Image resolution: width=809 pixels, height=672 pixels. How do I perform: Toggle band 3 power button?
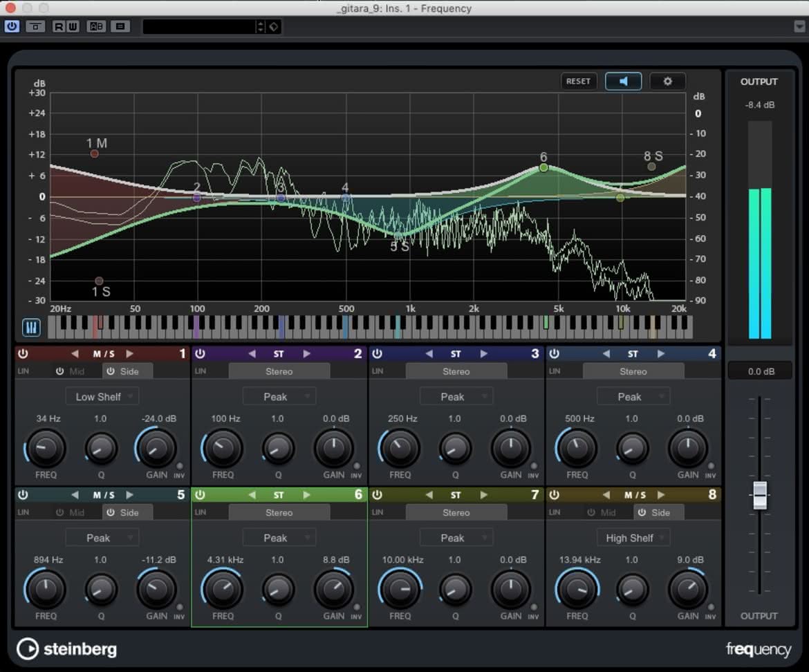click(x=377, y=354)
